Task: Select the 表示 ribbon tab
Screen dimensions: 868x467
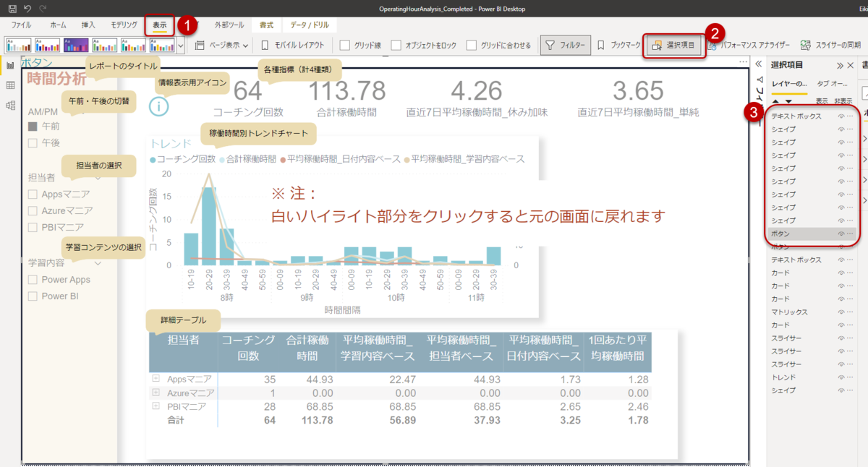Action: [159, 25]
